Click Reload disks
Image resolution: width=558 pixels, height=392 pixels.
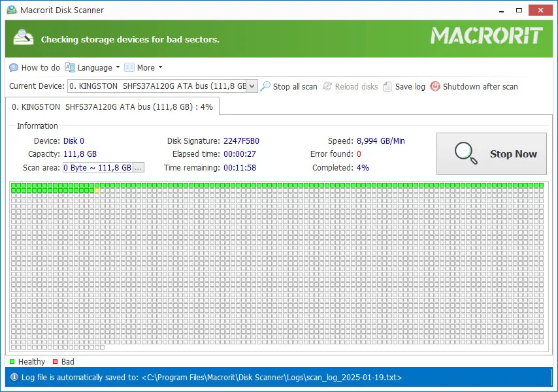(x=350, y=86)
